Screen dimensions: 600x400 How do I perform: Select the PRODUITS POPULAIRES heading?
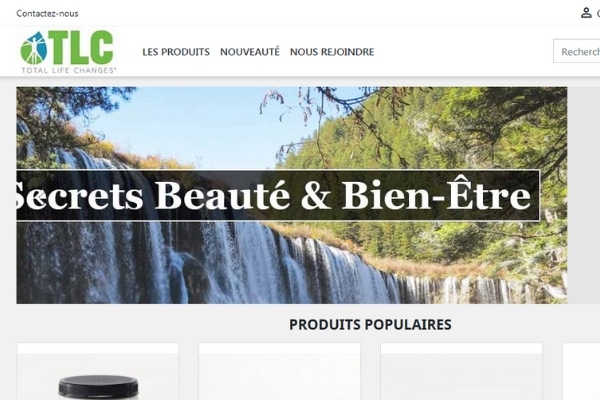click(x=370, y=325)
